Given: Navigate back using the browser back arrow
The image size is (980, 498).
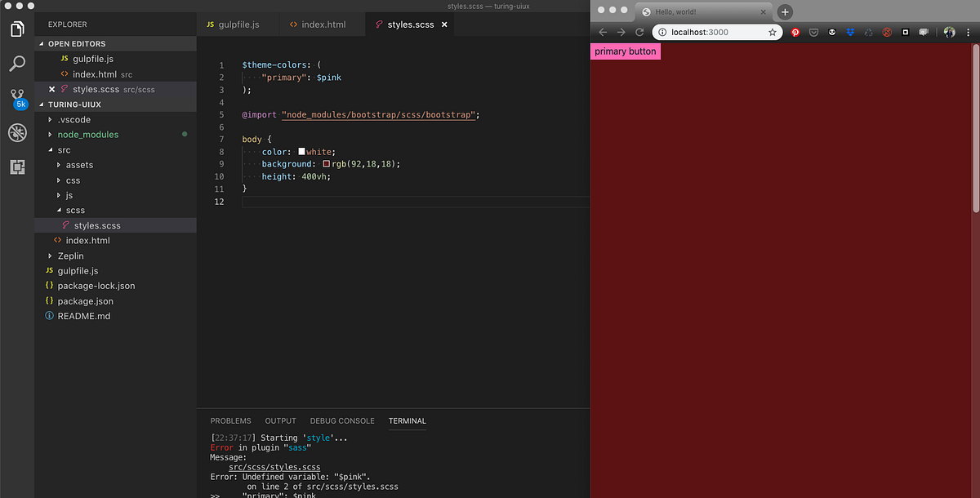Looking at the screenshot, I should pyautogui.click(x=602, y=32).
